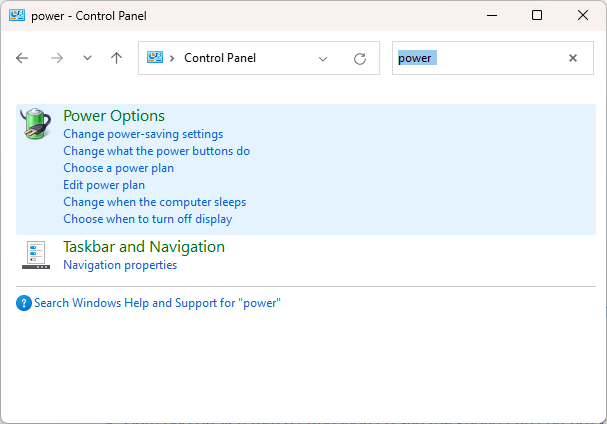
Task: Refresh the Control Panel view
Action: [360, 58]
